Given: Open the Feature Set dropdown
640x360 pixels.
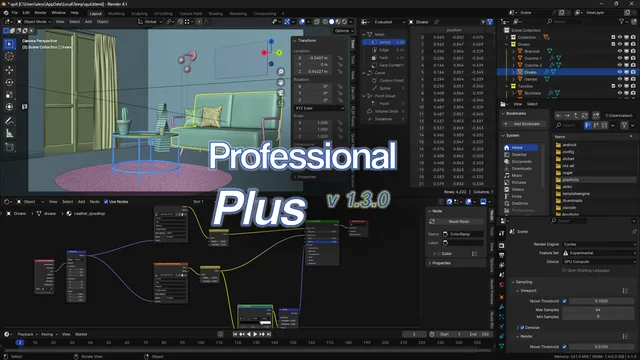Looking at the screenshot, I should tap(599, 253).
